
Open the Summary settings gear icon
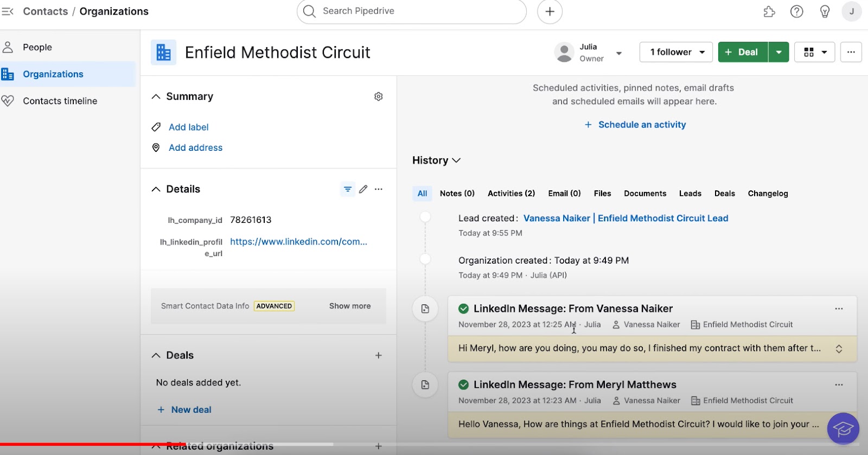pyautogui.click(x=379, y=97)
